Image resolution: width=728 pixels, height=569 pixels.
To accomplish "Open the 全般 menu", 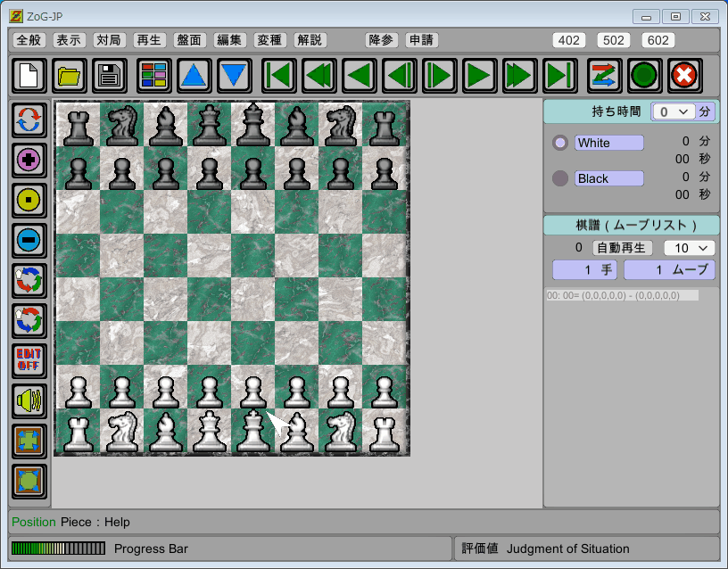I will [29, 40].
